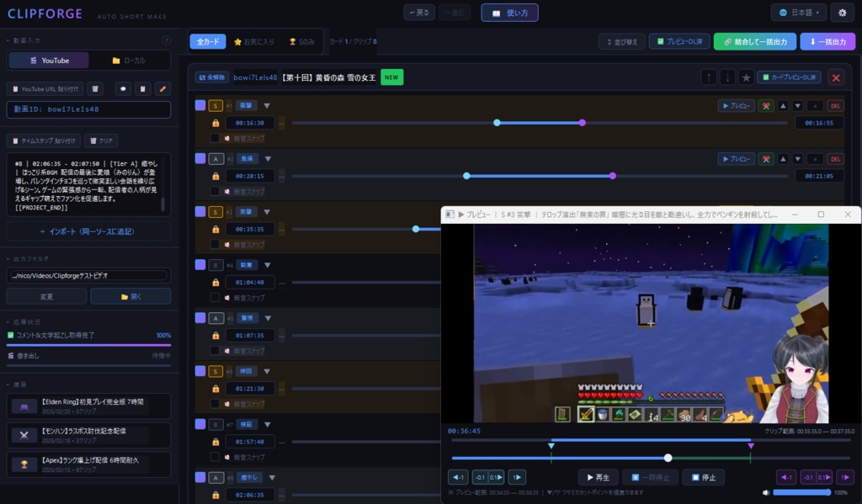
Task: Click the trash icon next to YouTube URL paste
Action: click(96, 88)
